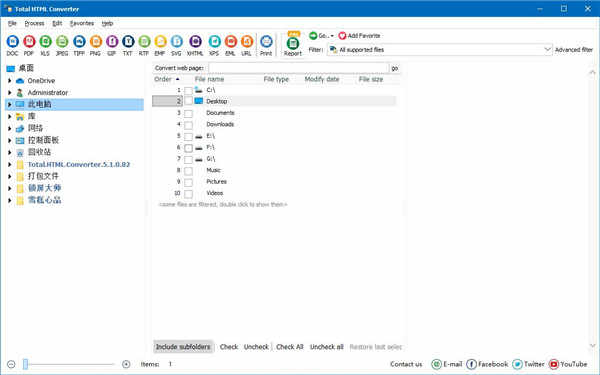Open the Favorites menu
Image resolution: width=600 pixels, height=375 pixels.
(x=82, y=23)
